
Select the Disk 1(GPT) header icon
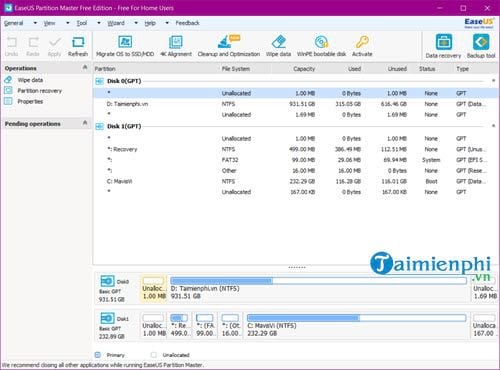point(99,126)
